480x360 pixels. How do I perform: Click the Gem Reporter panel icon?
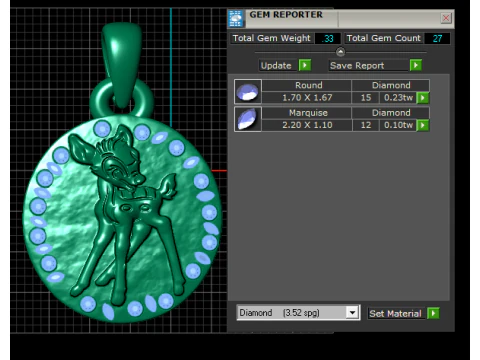pos(236,19)
